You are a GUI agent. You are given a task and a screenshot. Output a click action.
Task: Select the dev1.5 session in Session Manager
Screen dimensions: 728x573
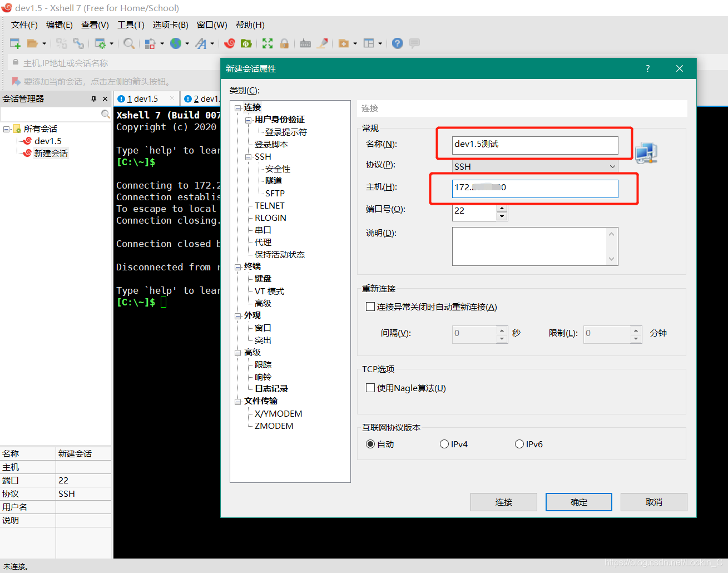48,141
